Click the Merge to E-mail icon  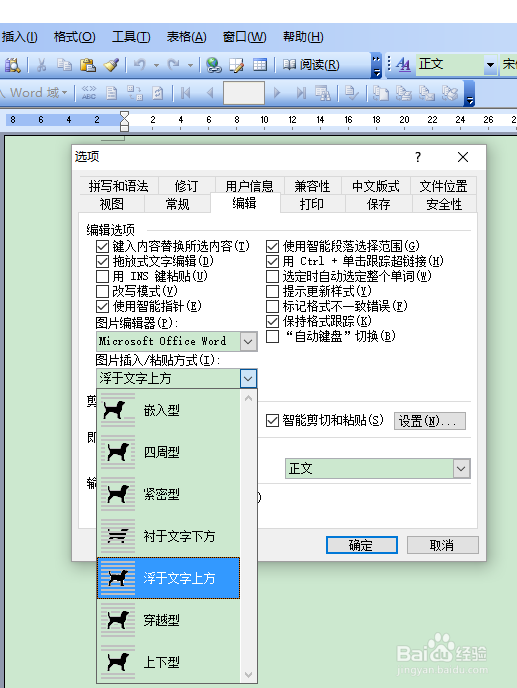click(x=426, y=93)
